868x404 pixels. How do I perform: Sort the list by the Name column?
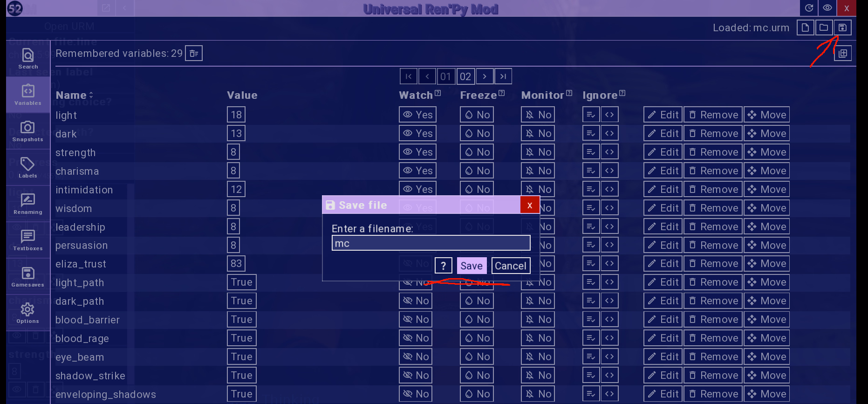75,95
